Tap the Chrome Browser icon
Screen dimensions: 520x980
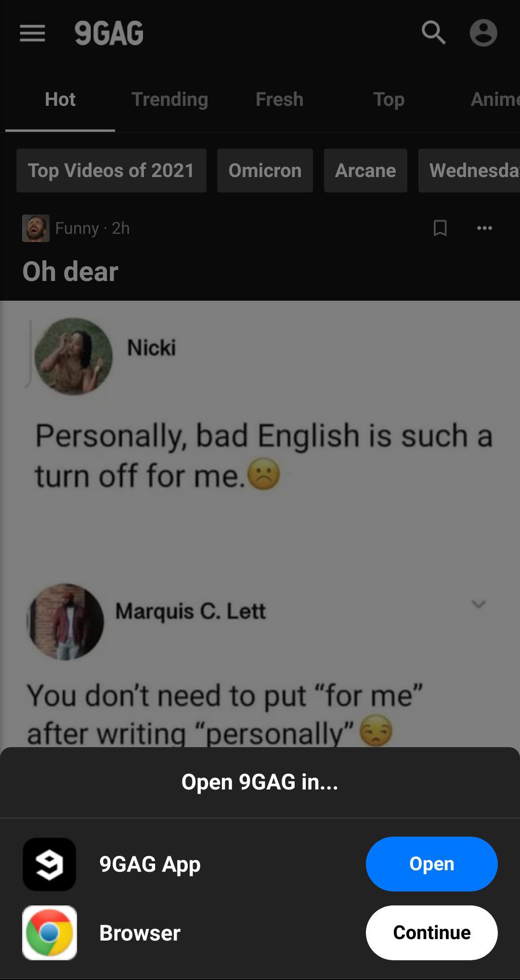49,932
